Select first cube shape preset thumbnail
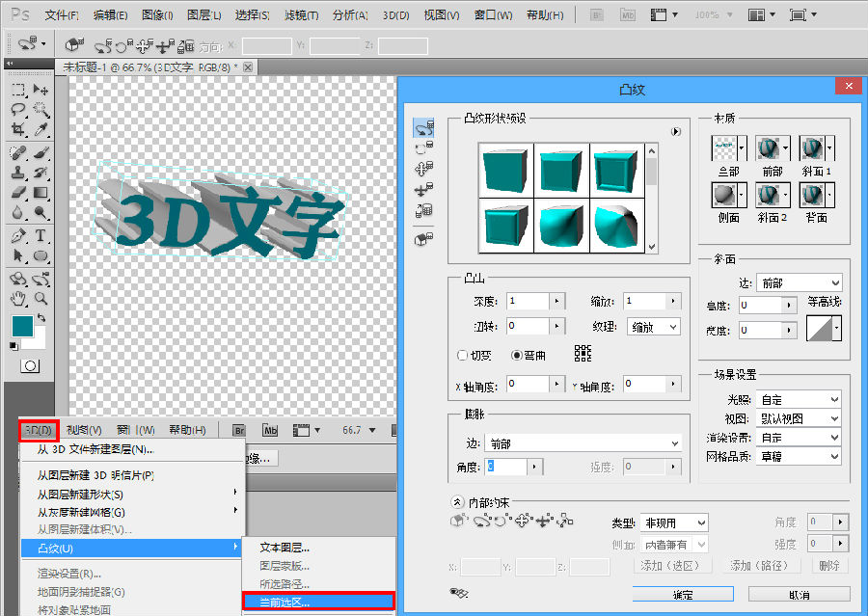The height and width of the screenshot is (616, 868). coord(506,170)
